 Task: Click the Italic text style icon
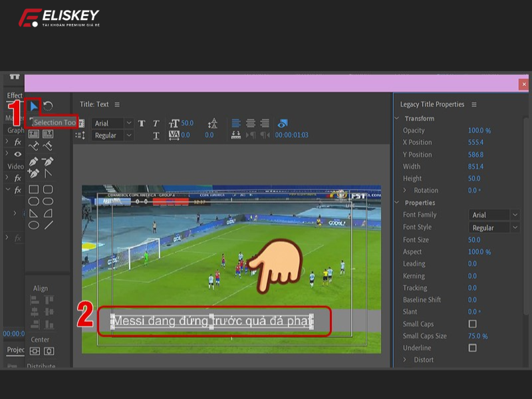click(156, 124)
